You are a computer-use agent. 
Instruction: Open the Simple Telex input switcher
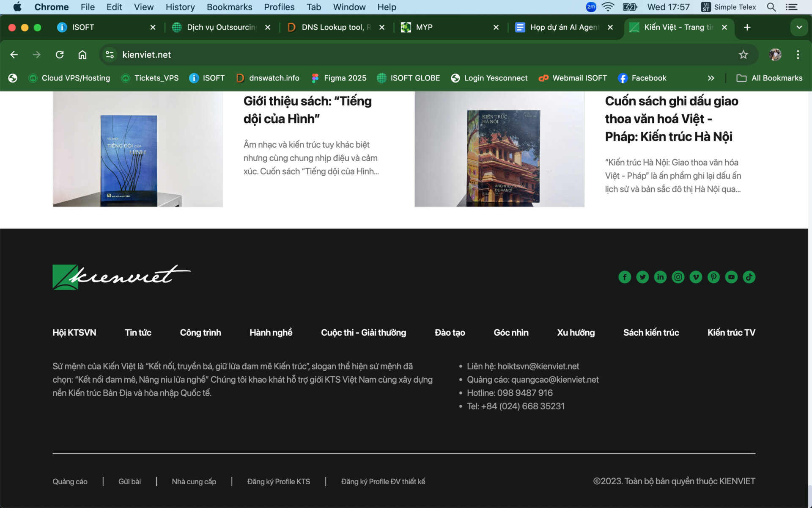[x=728, y=7]
